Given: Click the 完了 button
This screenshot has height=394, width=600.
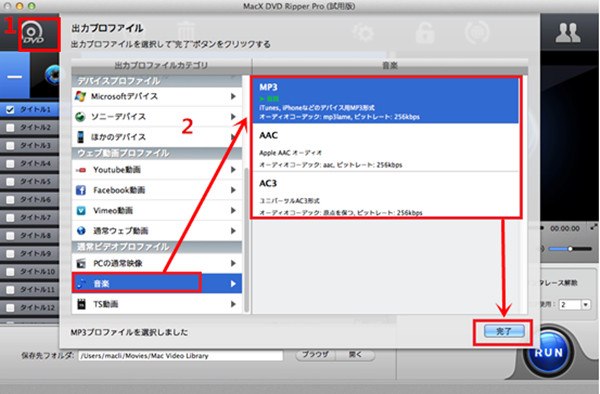Looking at the screenshot, I should tap(504, 331).
